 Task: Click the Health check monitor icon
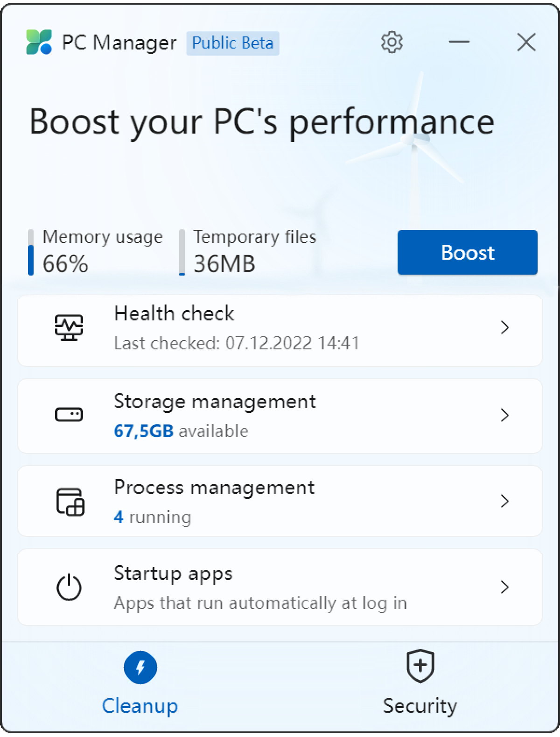(69, 327)
